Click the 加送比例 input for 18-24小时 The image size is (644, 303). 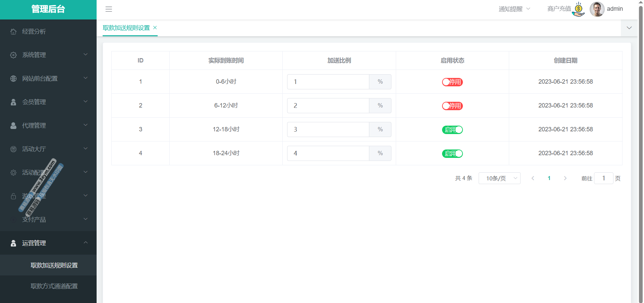[x=328, y=153]
